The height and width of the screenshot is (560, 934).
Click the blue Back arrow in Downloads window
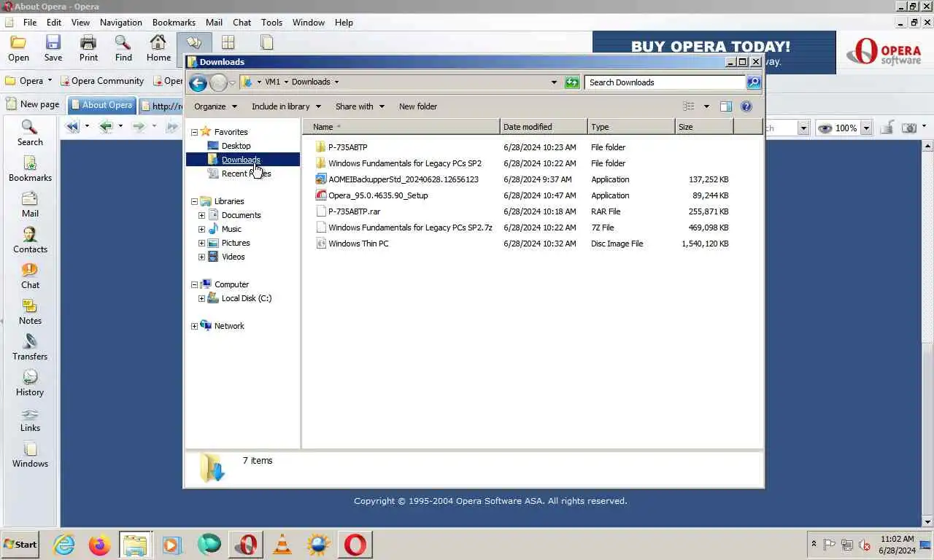tap(198, 82)
